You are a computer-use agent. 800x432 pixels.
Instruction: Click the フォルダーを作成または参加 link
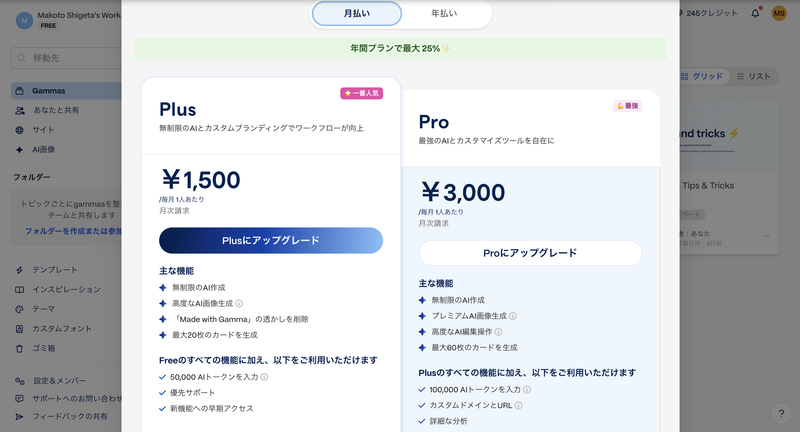point(73,231)
